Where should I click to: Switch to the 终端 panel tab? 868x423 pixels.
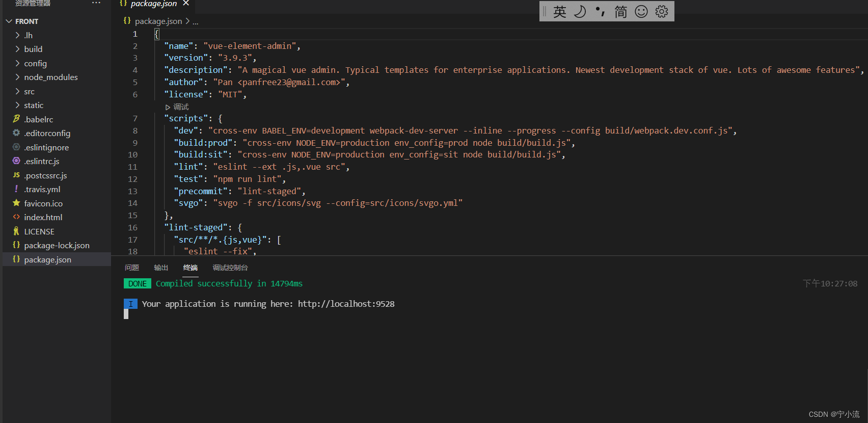point(191,268)
